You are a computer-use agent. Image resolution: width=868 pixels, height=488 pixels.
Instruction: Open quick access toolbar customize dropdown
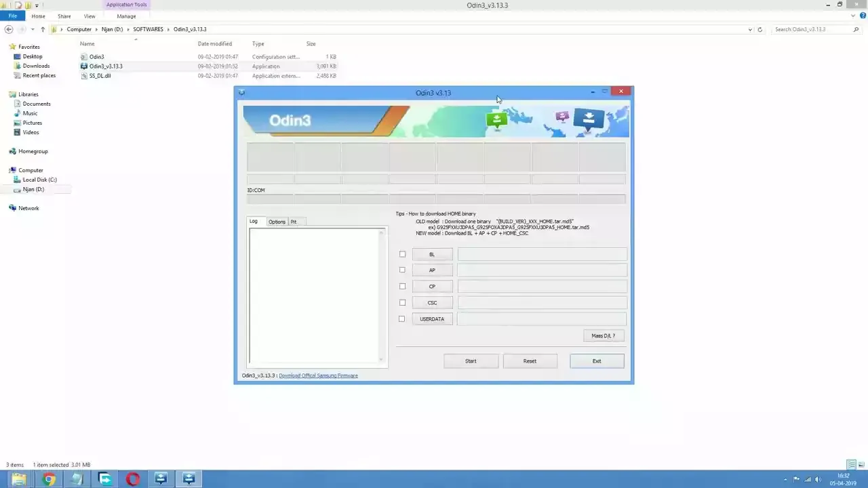click(37, 5)
